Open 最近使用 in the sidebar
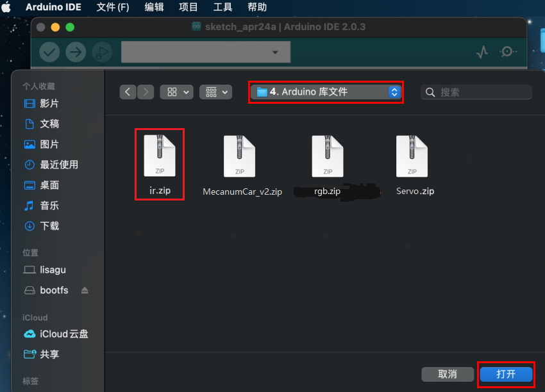The image size is (545, 392). 51,165
